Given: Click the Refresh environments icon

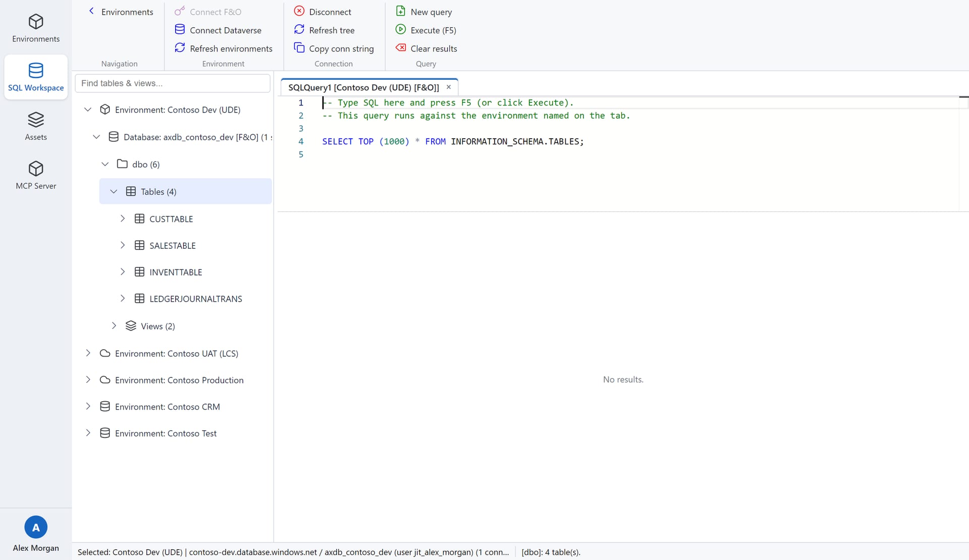Looking at the screenshot, I should click(x=180, y=47).
